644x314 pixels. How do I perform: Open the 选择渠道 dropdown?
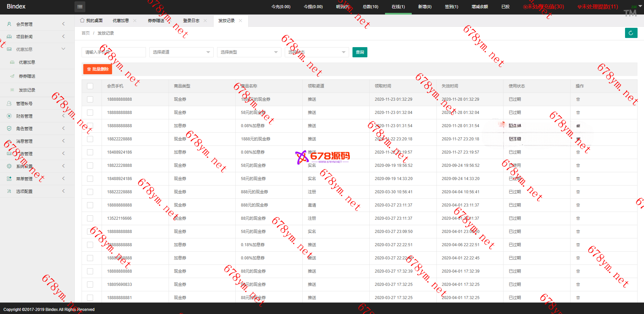click(x=181, y=52)
